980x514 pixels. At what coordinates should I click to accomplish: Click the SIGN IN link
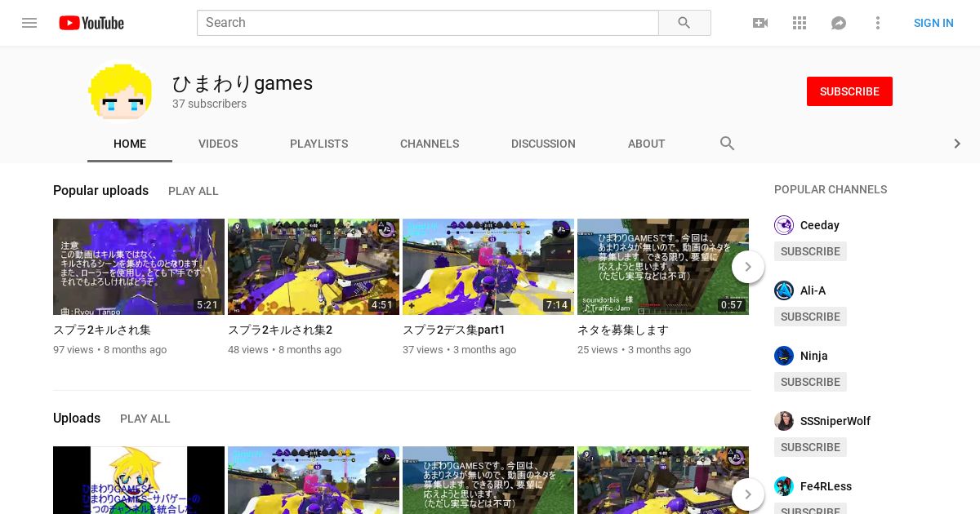pos(933,23)
